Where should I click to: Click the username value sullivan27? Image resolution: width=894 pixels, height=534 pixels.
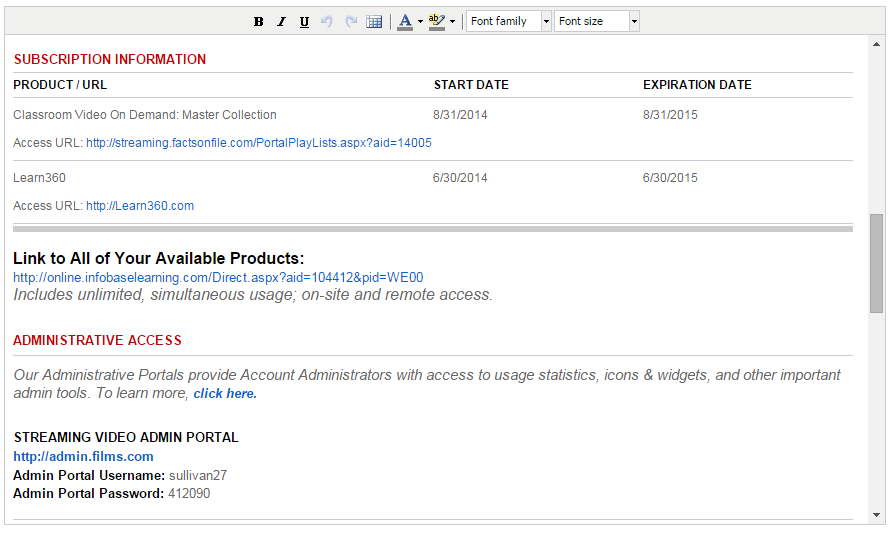(x=198, y=475)
